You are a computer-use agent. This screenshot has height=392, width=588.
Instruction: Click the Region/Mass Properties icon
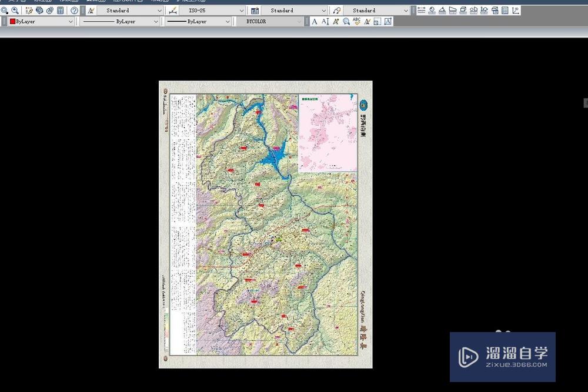click(473, 11)
